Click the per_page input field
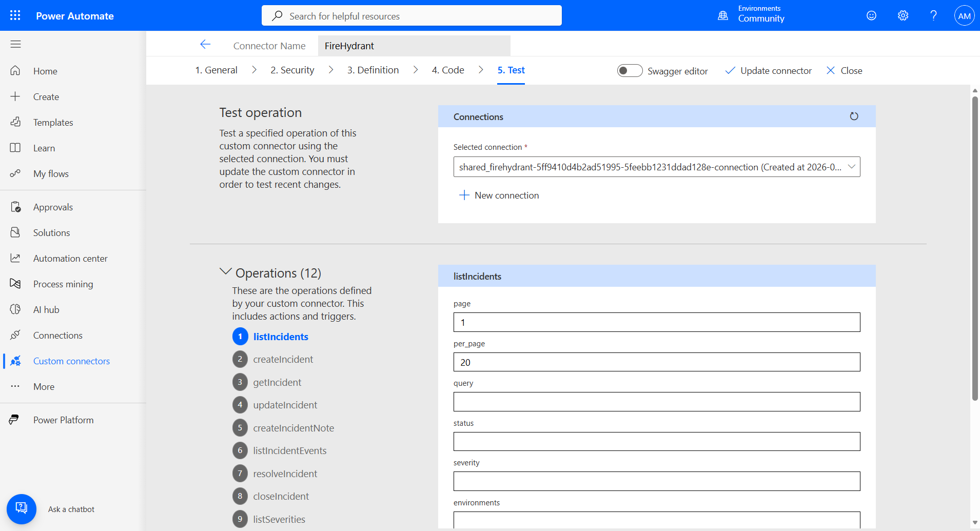 coord(657,362)
